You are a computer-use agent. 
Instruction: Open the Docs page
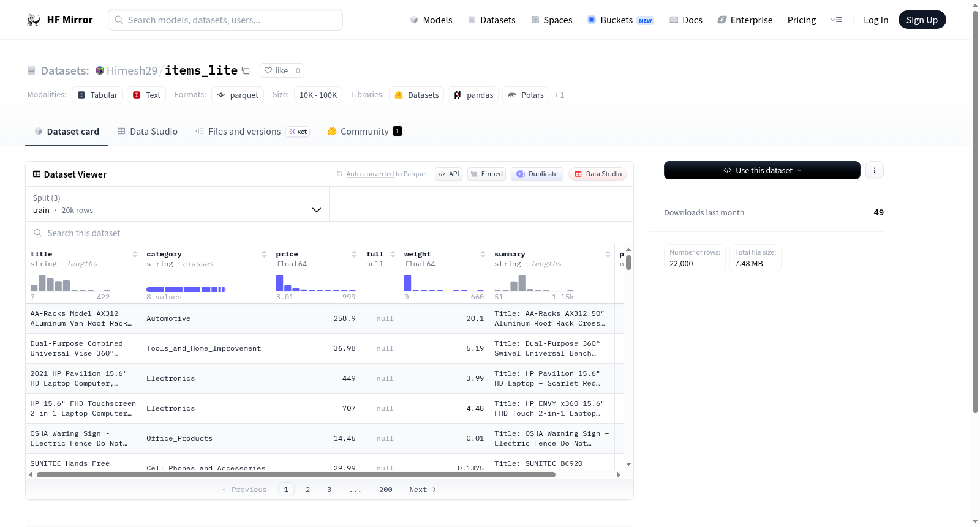coord(686,20)
